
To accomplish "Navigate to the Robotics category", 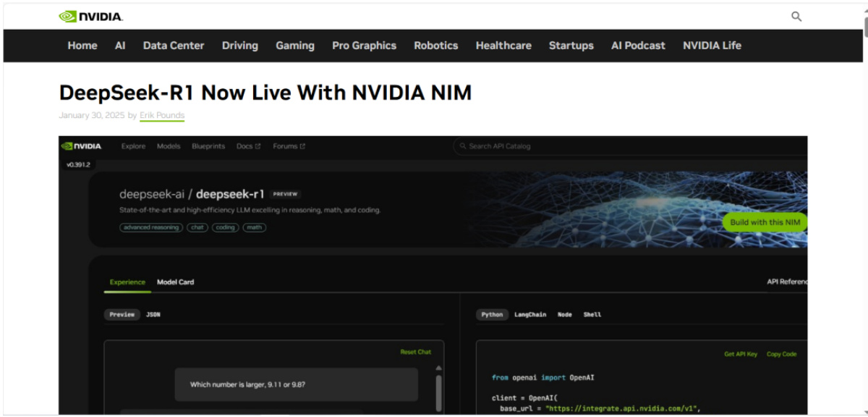I will [436, 46].
